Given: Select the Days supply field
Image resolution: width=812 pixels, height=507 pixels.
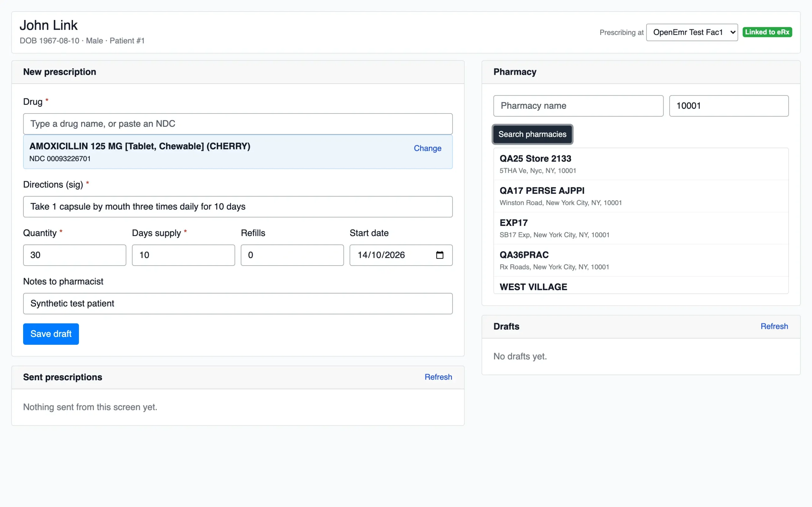Looking at the screenshot, I should [x=183, y=255].
